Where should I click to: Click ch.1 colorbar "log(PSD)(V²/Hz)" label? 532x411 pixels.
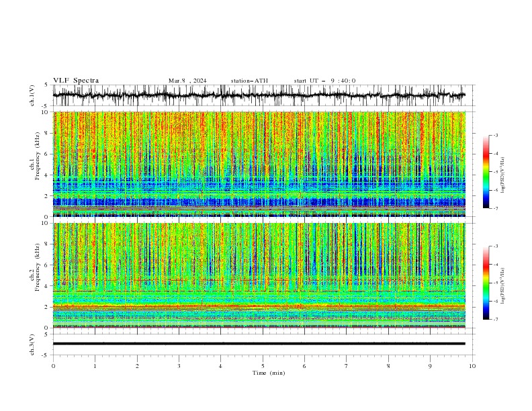(x=503, y=175)
